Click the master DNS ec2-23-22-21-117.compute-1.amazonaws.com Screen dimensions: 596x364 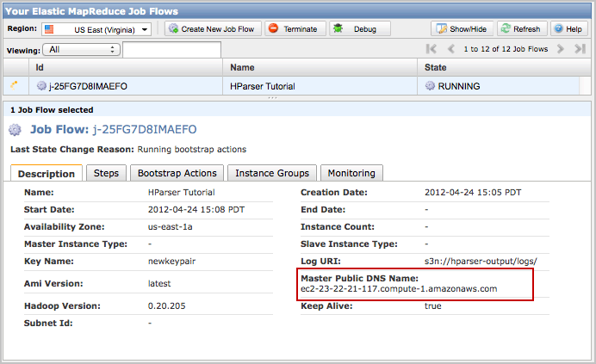tap(399, 289)
